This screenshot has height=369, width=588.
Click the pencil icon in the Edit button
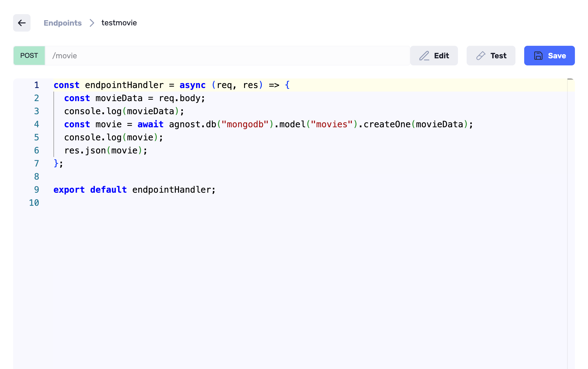424,56
